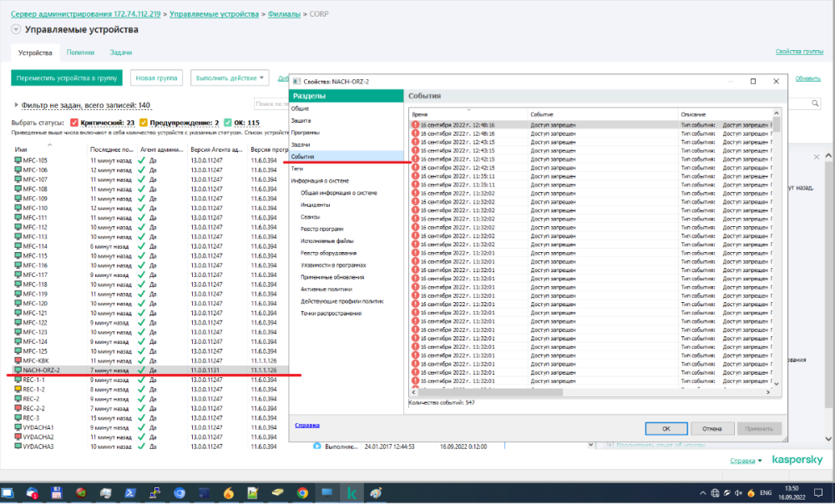Switch to the Политики tab
The width and height of the screenshot is (835, 504).
coord(81,53)
